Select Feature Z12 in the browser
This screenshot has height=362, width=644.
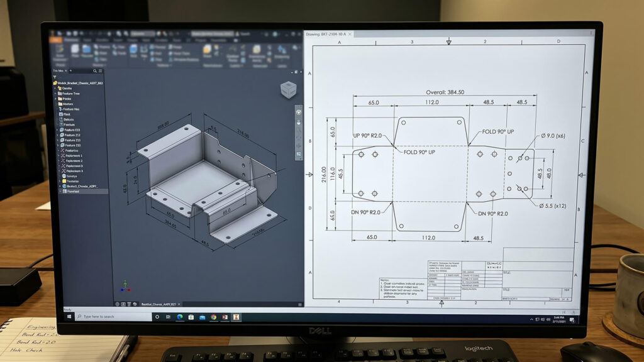[70, 135]
